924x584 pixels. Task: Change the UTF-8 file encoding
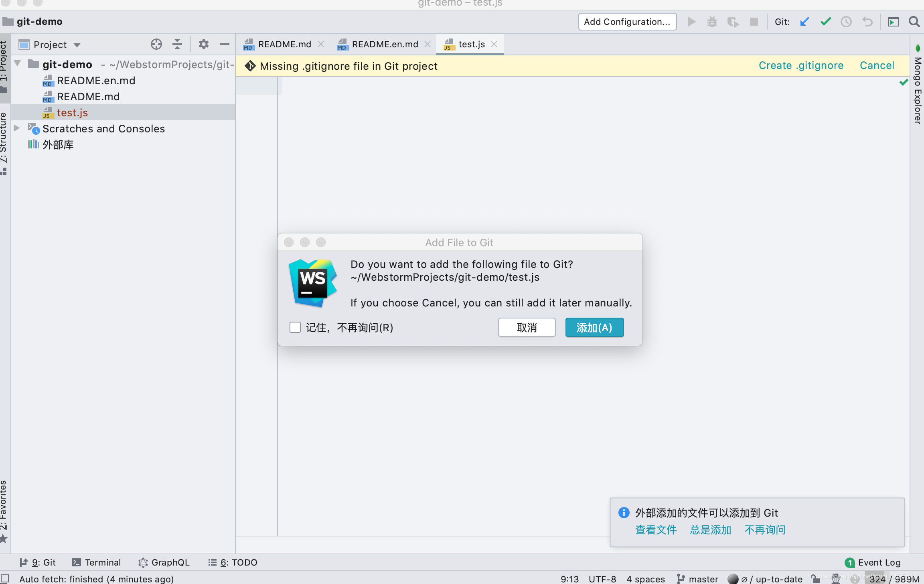tap(602, 579)
